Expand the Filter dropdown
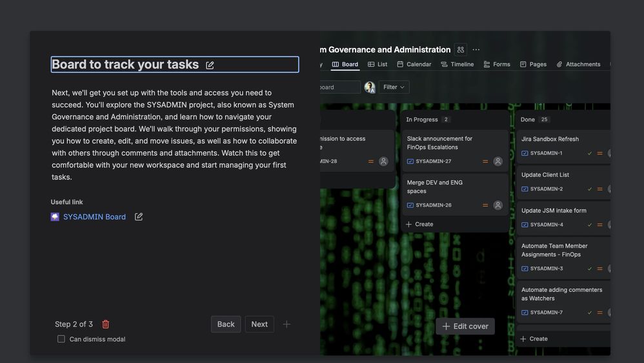The height and width of the screenshot is (363, 644). [x=394, y=87]
